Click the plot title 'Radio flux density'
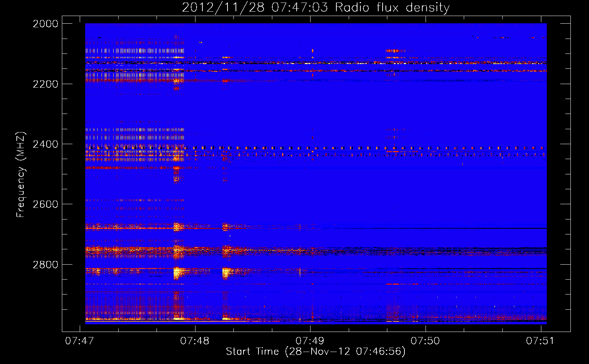 (392, 7)
